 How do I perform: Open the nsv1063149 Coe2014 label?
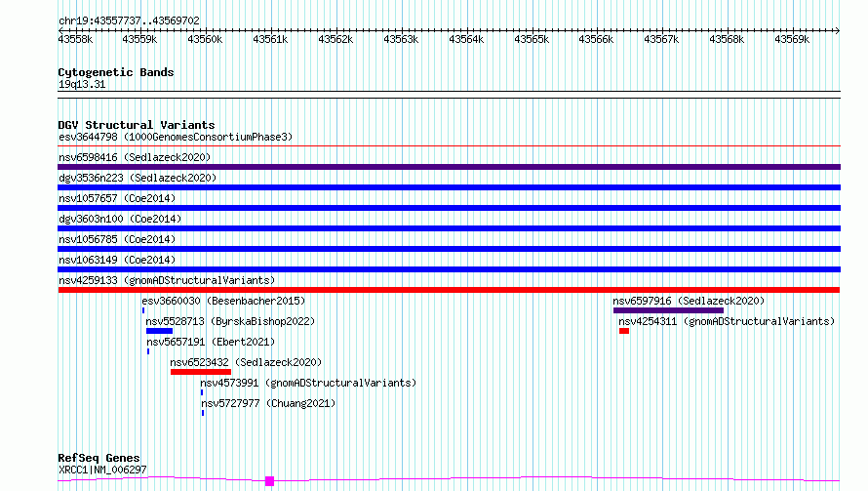click(x=117, y=260)
